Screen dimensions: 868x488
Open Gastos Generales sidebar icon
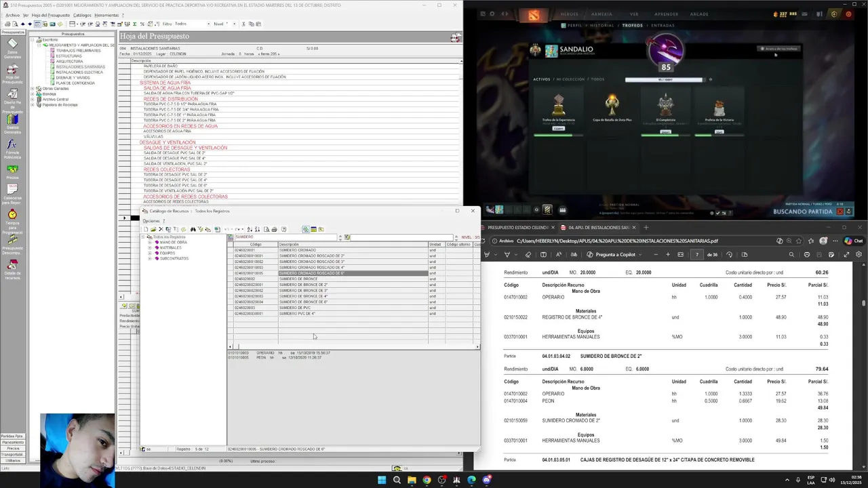[x=12, y=125]
